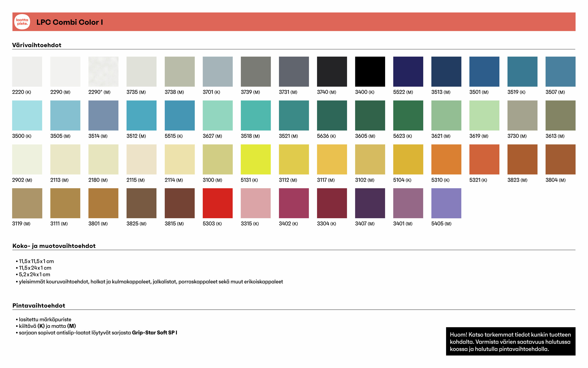Image resolution: width=588 pixels, height=368 pixels.
Task: Click the Pintavaihtoehdot section heading
Action: click(39, 306)
